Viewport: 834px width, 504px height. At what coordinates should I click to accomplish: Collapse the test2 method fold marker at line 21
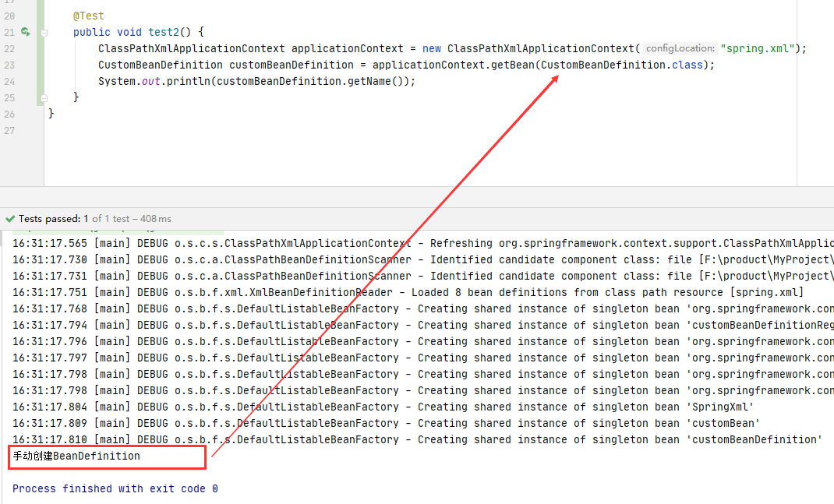coord(44,33)
